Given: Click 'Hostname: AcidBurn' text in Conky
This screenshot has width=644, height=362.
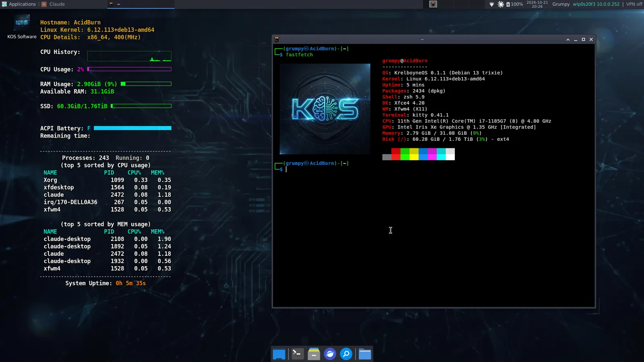Looking at the screenshot, I should [x=70, y=23].
